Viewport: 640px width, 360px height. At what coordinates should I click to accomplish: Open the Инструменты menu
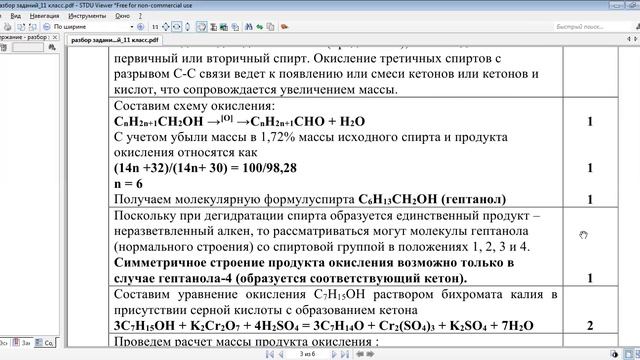tap(87, 16)
